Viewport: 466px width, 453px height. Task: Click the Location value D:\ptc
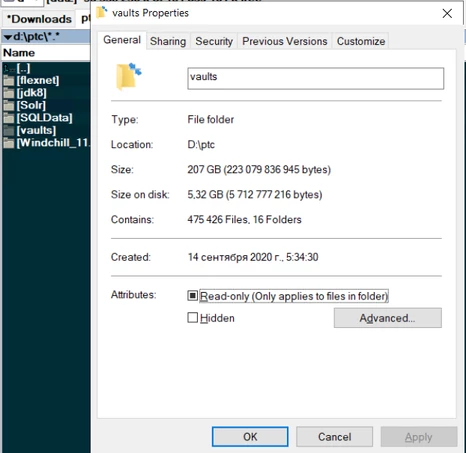tap(201, 145)
